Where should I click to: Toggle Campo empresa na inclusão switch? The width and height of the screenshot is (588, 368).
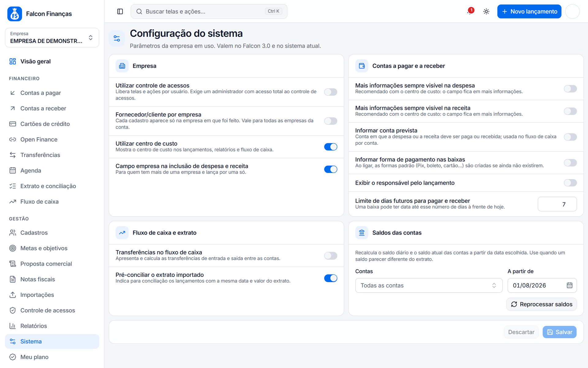[331, 169]
